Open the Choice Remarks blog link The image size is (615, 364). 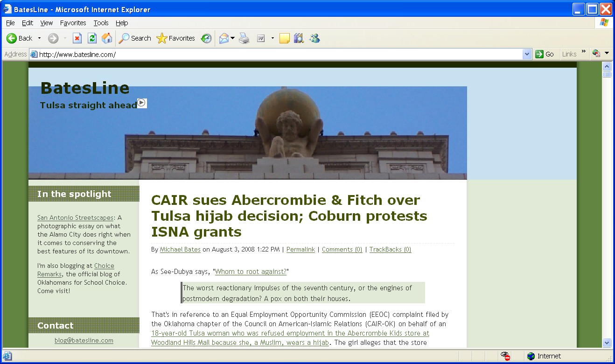pyautogui.click(x=76, y=270)
